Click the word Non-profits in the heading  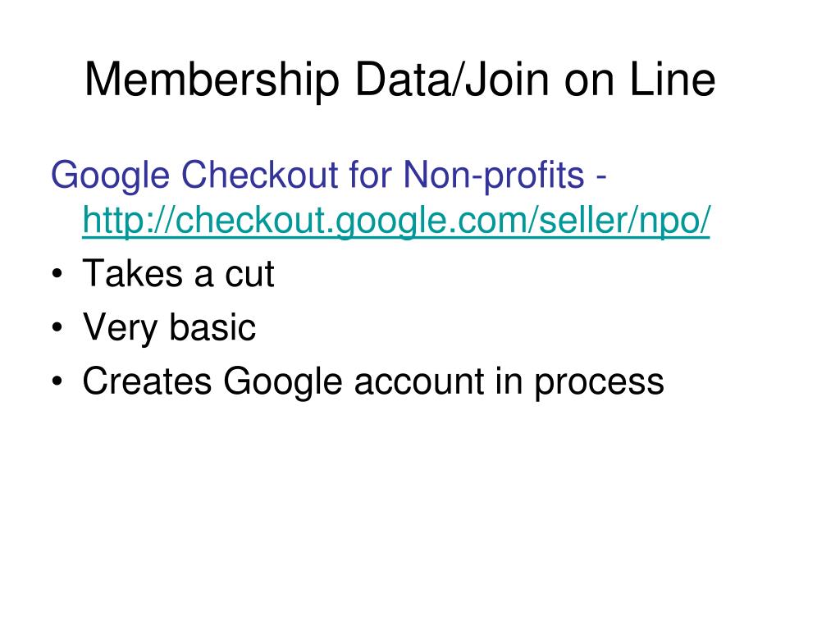pos(493,176)
